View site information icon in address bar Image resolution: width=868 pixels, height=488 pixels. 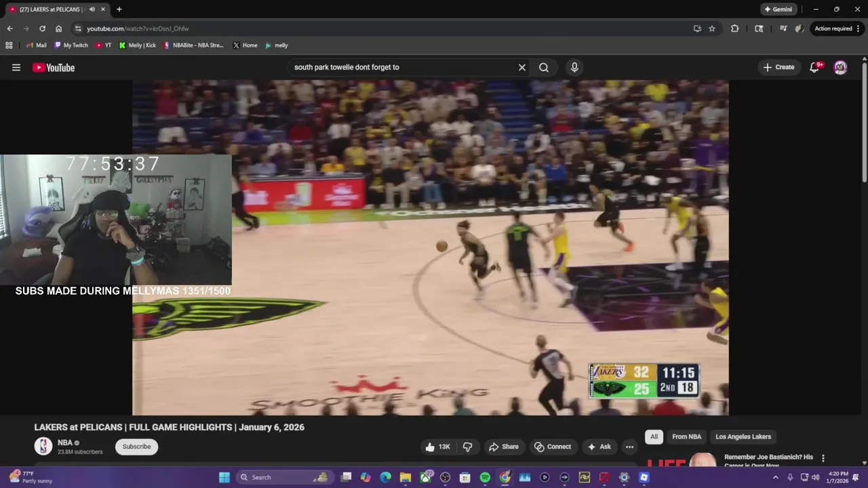click(x=78, y=28)
